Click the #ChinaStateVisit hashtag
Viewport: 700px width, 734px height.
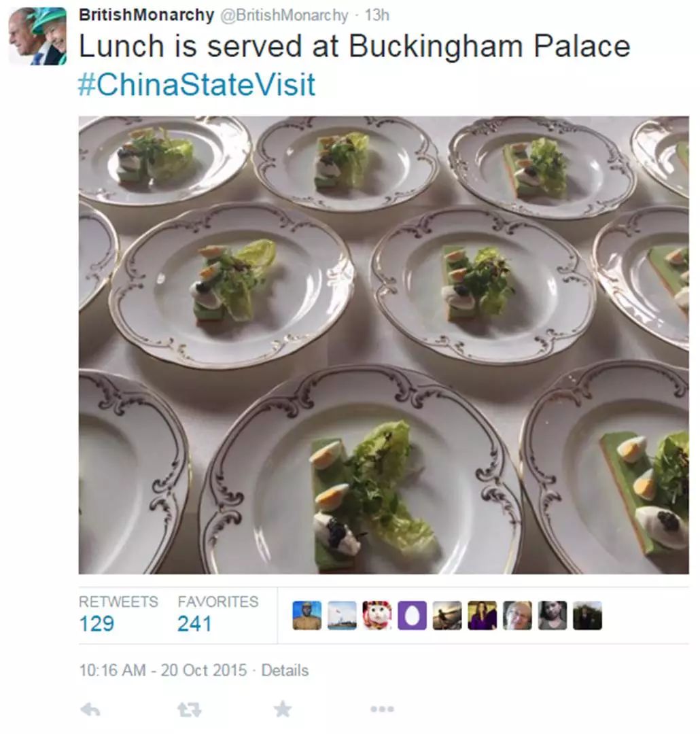196,84
